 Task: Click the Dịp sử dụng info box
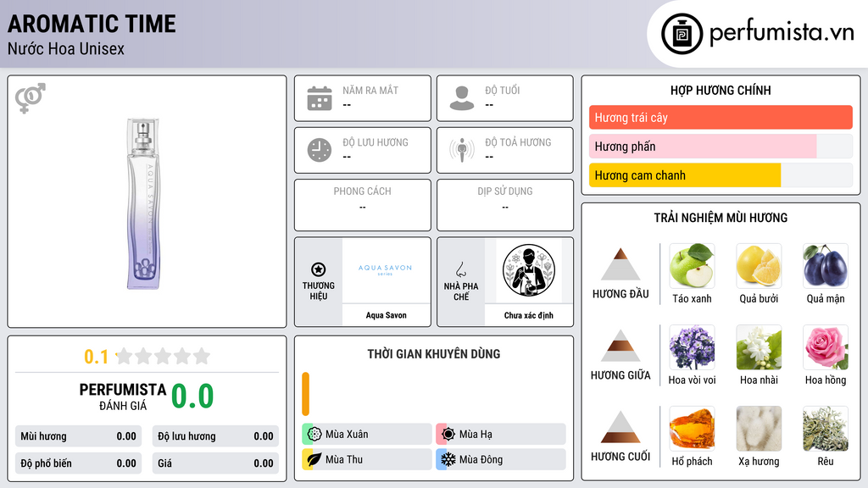click(505, 205)
